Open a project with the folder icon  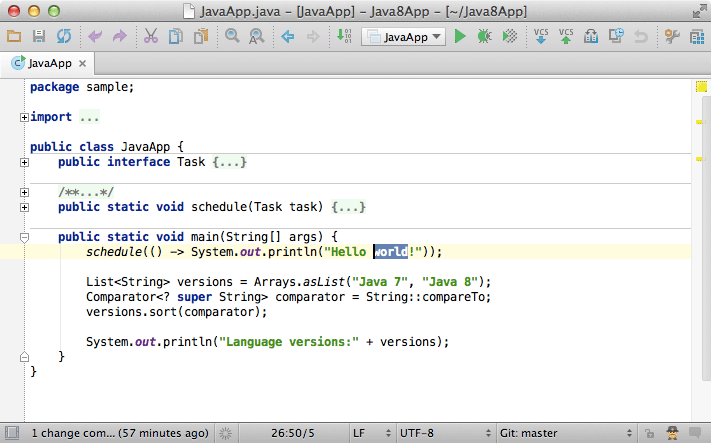pos(14,36)
